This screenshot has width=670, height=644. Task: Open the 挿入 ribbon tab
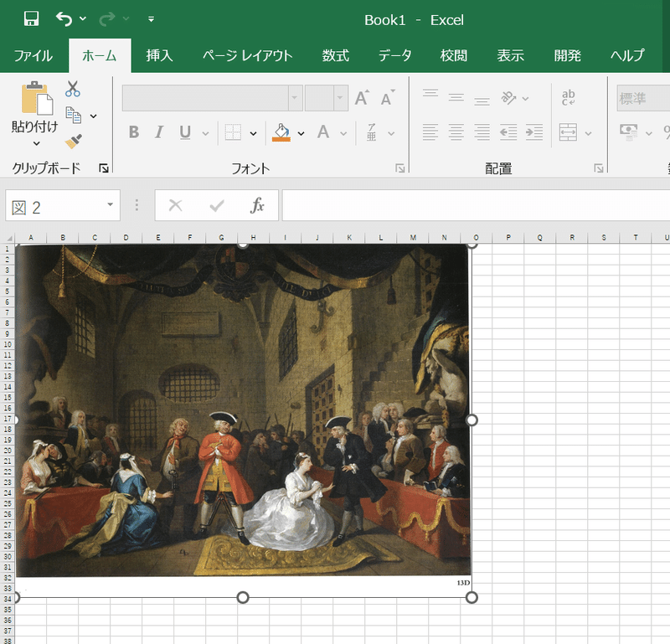(x=159, y=55)
